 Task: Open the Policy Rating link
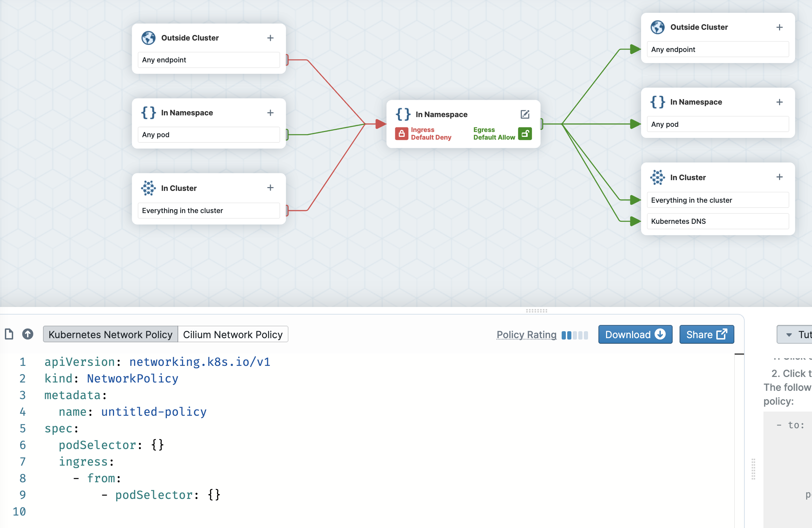[x=526, y=334]
